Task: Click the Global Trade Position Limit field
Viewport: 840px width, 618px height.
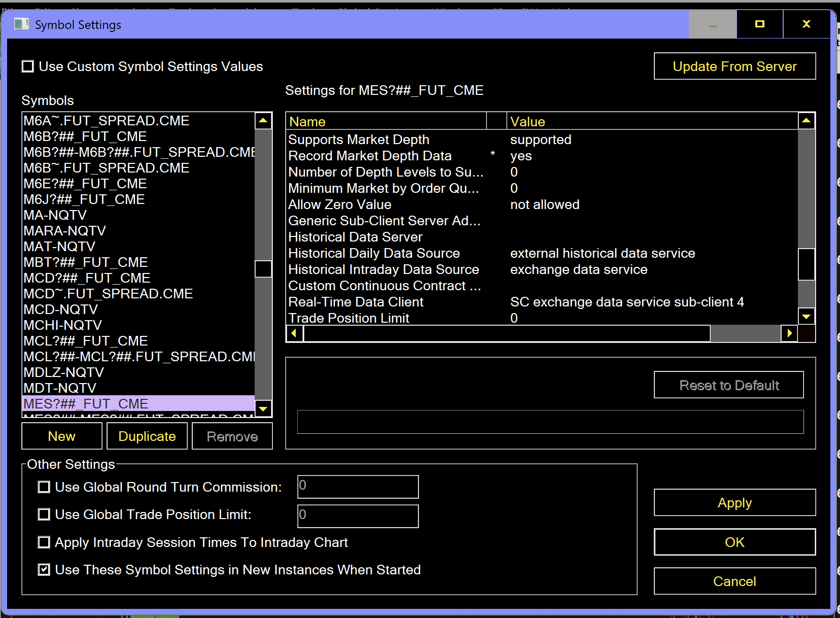Action: pos(358,516)
